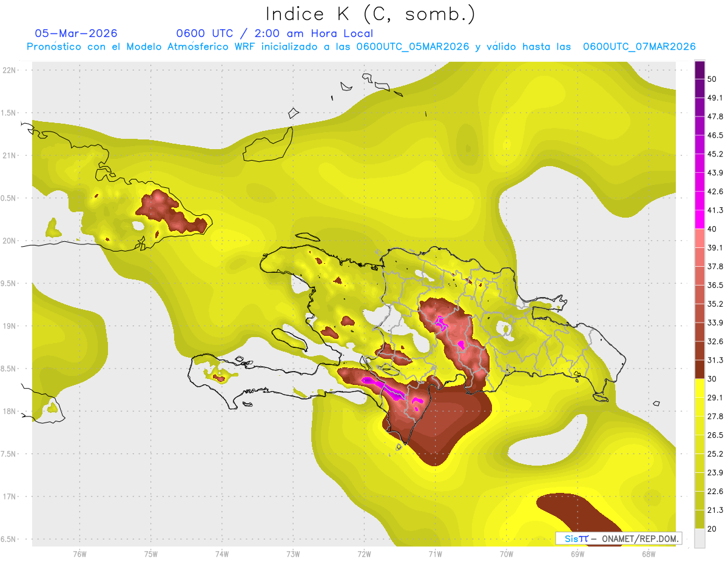This screenshot has height=562, width=728.
Task: Click the latitude label '17N'
Action: pyautogui.click(x=9, y=497)
